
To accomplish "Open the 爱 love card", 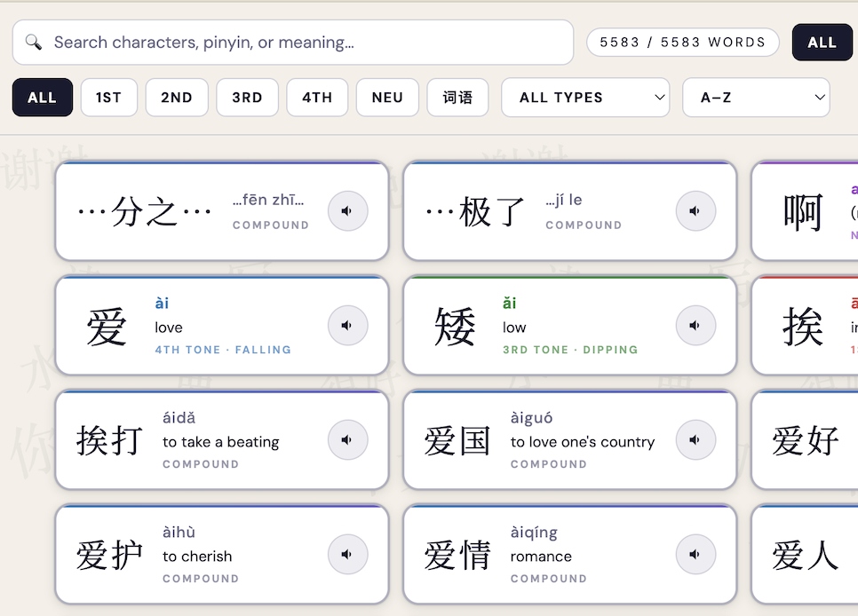I will click(x=222, y=326).
